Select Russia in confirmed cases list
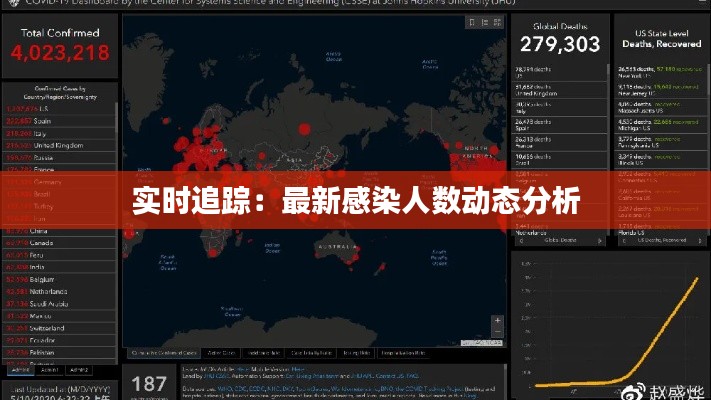 pyautogui.click(x=59, y=158)
